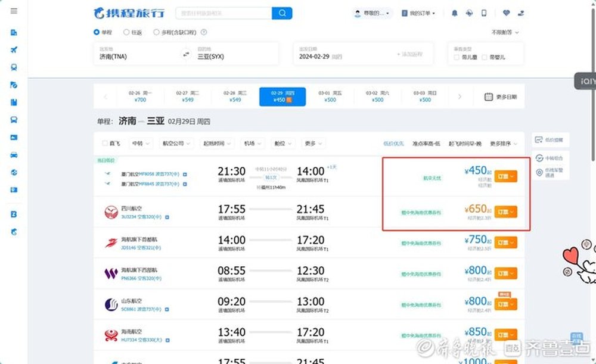Check the 带婴儿 with-infant checkbox
This screenshot has width=596, height=364.
484,57
